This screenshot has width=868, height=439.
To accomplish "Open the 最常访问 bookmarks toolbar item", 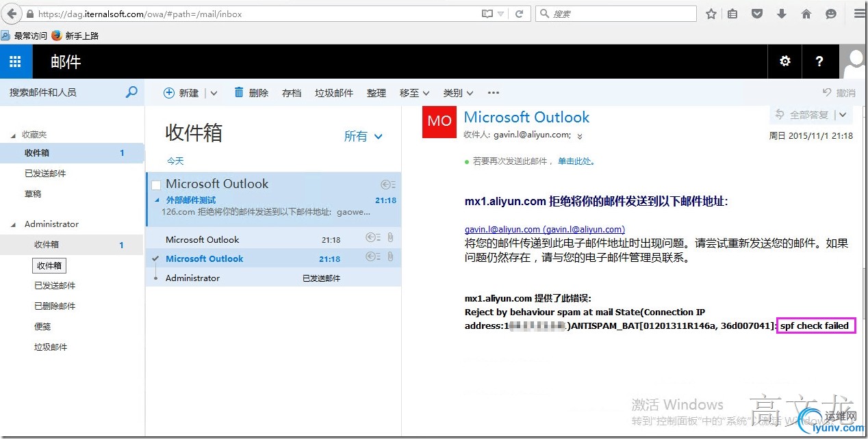I will pyautogui.click(x=25, y=36).
